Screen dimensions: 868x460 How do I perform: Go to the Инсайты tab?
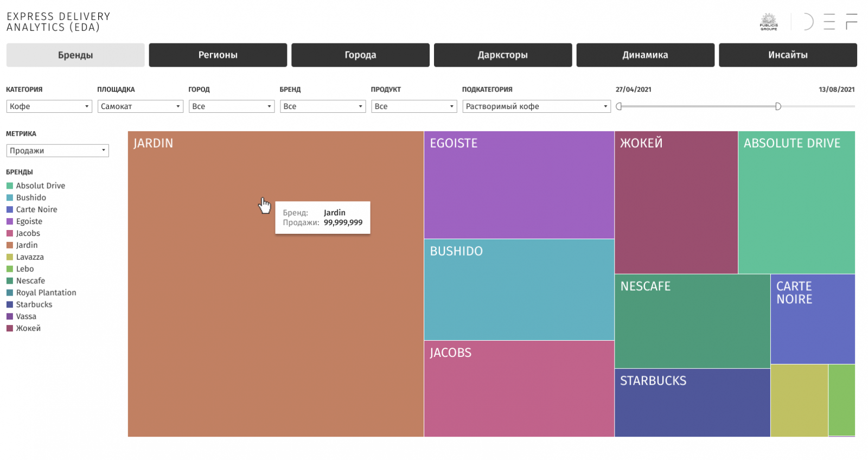point(788,55)
